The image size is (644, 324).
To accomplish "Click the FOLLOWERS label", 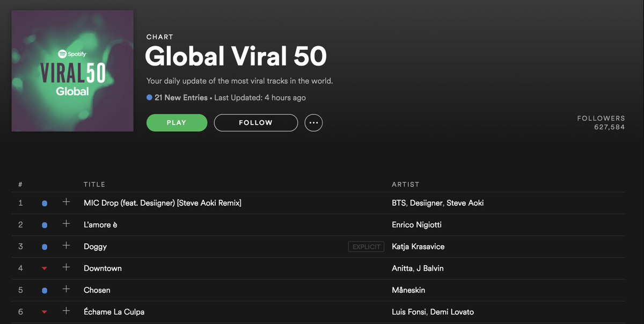I will tap(601, 118).
